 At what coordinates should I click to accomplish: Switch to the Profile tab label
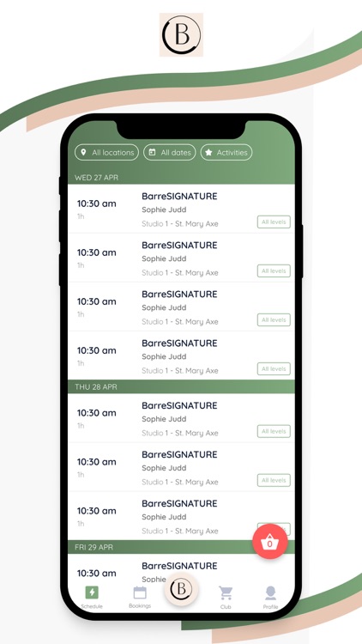point(270,607)
